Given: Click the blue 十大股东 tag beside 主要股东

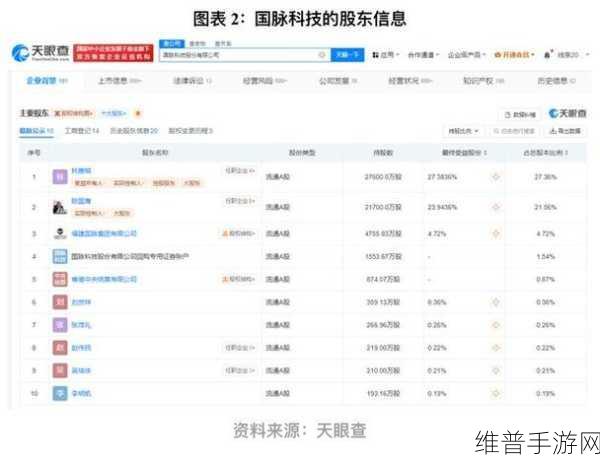Looking at the screenshot, I should click(x=113, y=113).
